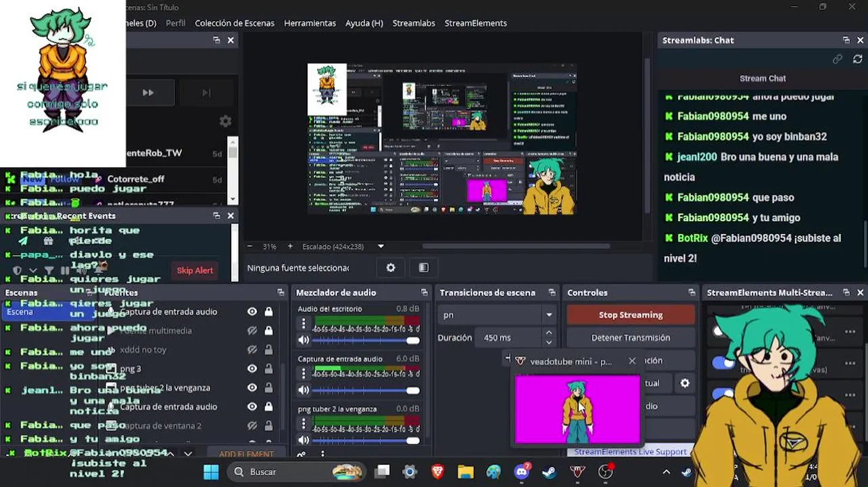Open the Streamlabs menu
The image size is (868, 487).
click(414, 23)
